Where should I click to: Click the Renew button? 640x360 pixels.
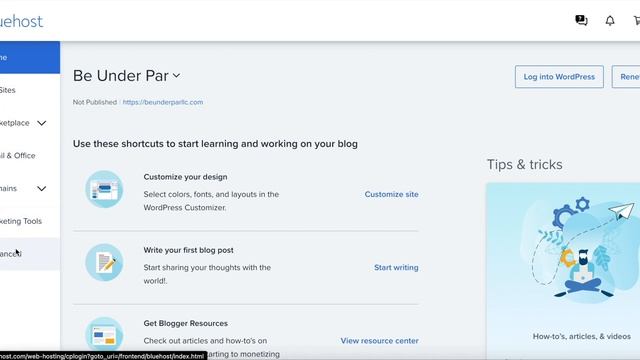(x=626, y=77)
